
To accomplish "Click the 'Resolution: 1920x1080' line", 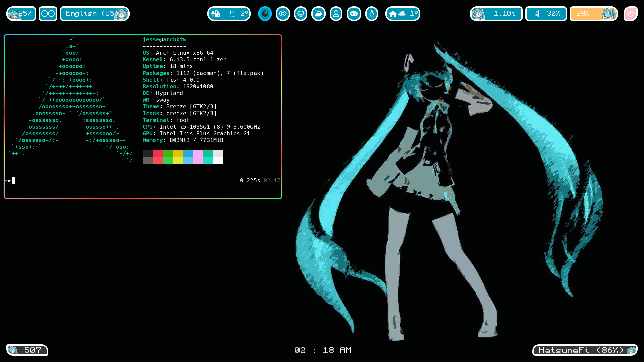I will (178, 86).
